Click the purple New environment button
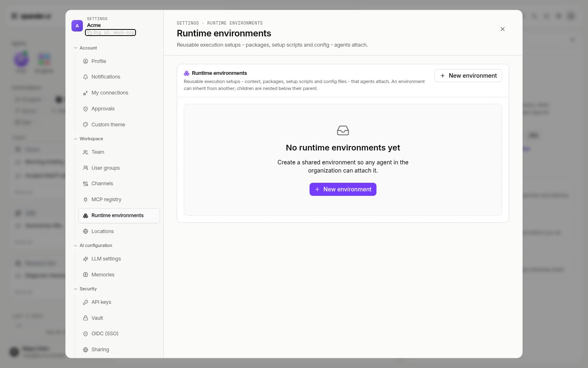This screenshot has height=368, width=588. tap(343, 189)
